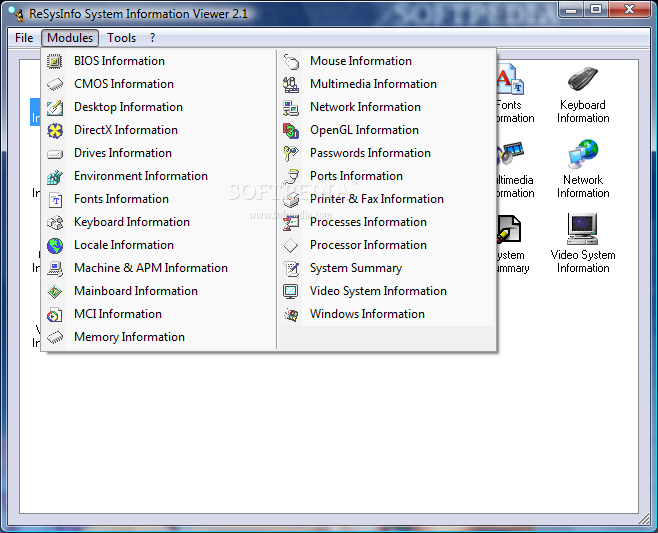This screenshot has width=658, height=533.
Task: Click the Processes Information menu icon
Action: point(291,222)
